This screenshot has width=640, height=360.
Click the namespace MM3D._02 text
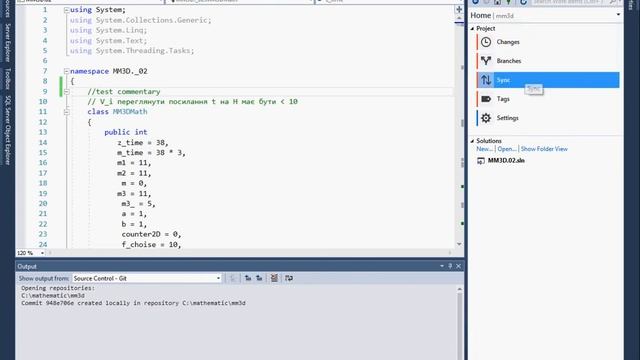[109, 71]
